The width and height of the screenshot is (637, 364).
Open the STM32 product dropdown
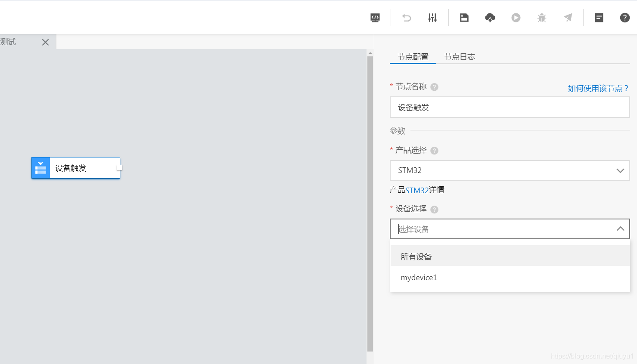[510, 170]
